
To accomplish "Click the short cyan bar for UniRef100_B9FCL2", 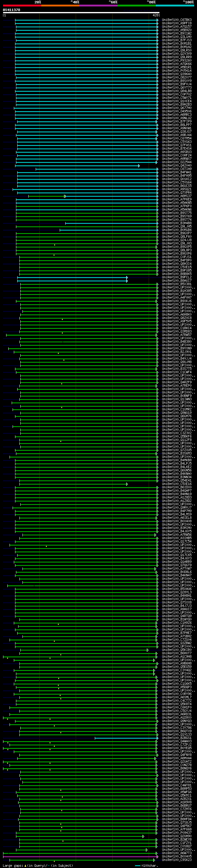I will (72, 277).
